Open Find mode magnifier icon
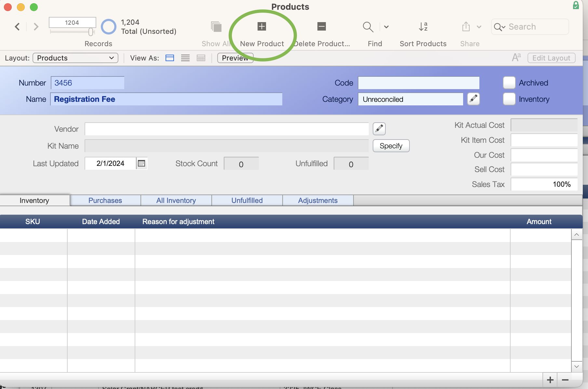Screen dimensions: 588x389 point(368,27)
